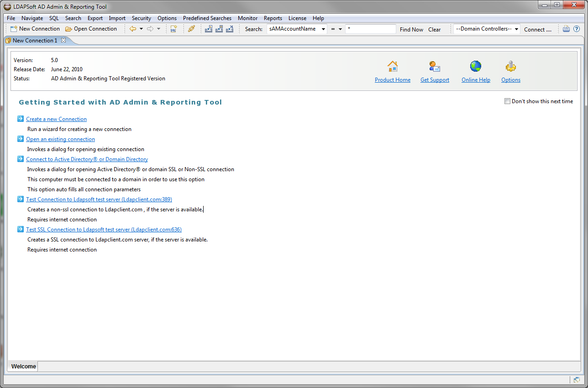The height and width of the screenshot is (388, 588).
Task: Open the Navigate menu
Action: (x=32, y=18)
